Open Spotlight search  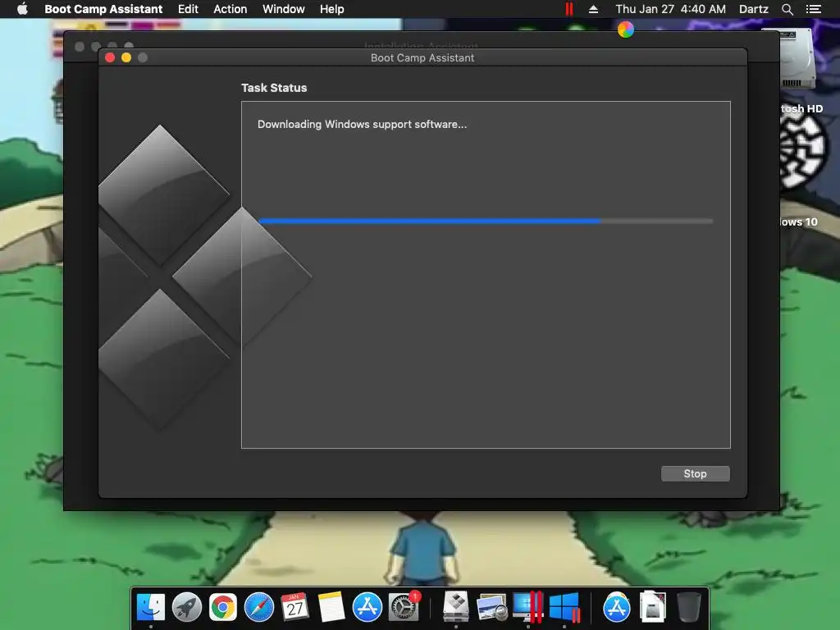(787, 9)
